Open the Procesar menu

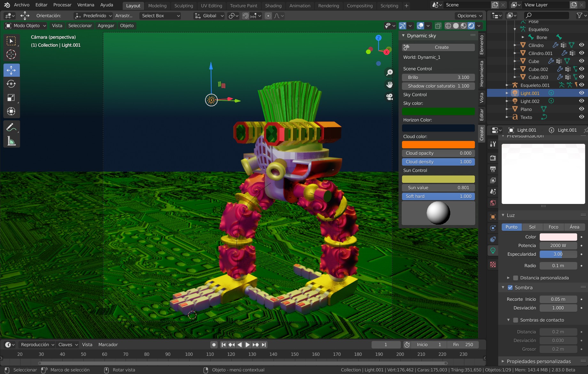(x=62, y=5)
